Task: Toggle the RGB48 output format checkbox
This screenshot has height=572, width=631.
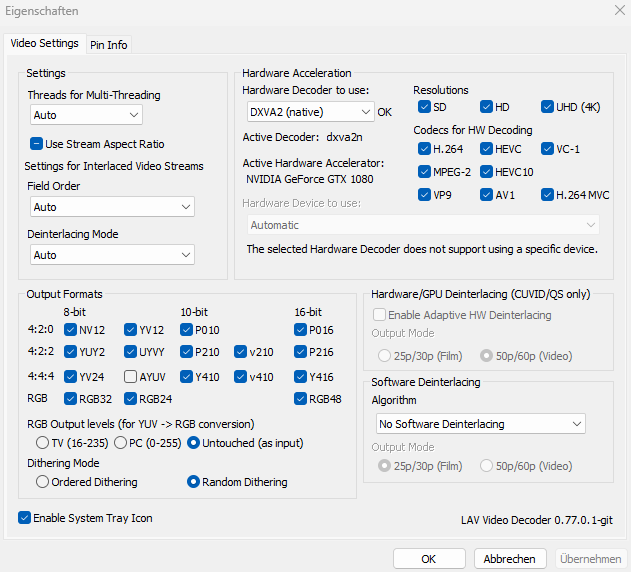Action: click(301, 400)
